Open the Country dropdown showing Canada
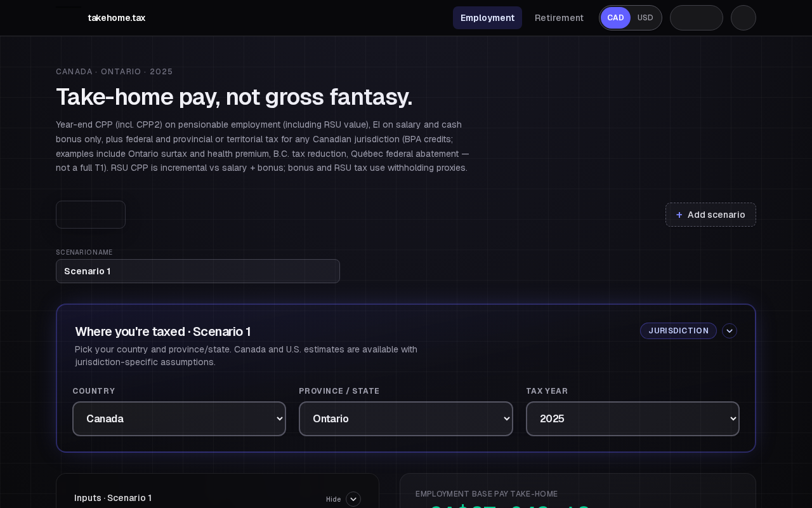Screen dimensions: 812x508 point(179,418)
